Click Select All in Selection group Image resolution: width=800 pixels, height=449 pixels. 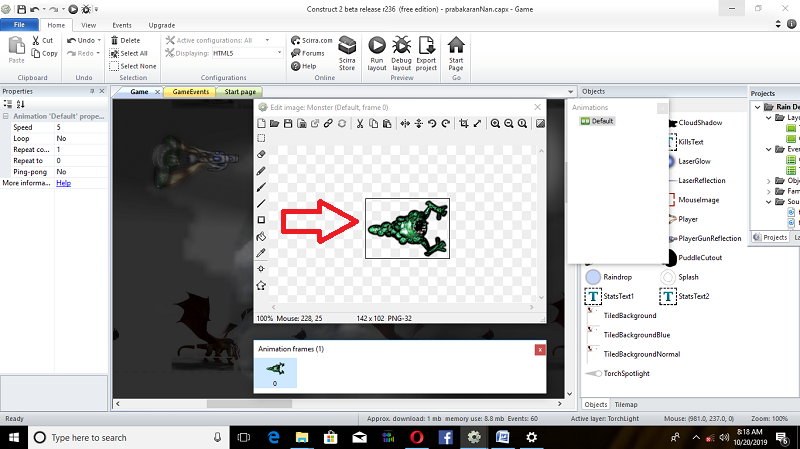coord(129,53)
